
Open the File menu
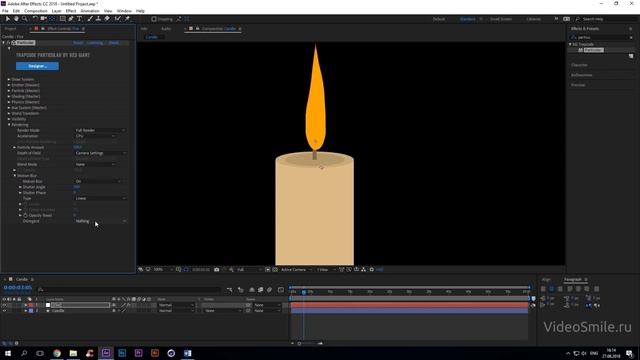(5, 11)
